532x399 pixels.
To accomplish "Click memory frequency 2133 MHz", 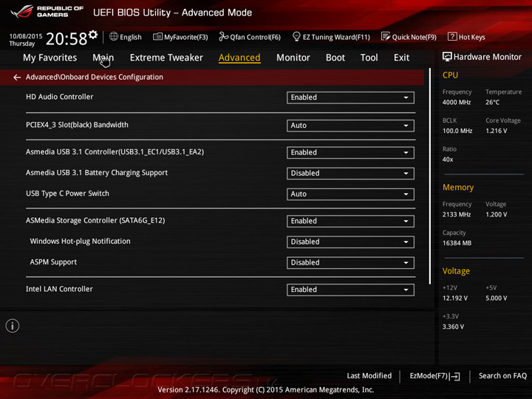I will (x=457, y=214).
